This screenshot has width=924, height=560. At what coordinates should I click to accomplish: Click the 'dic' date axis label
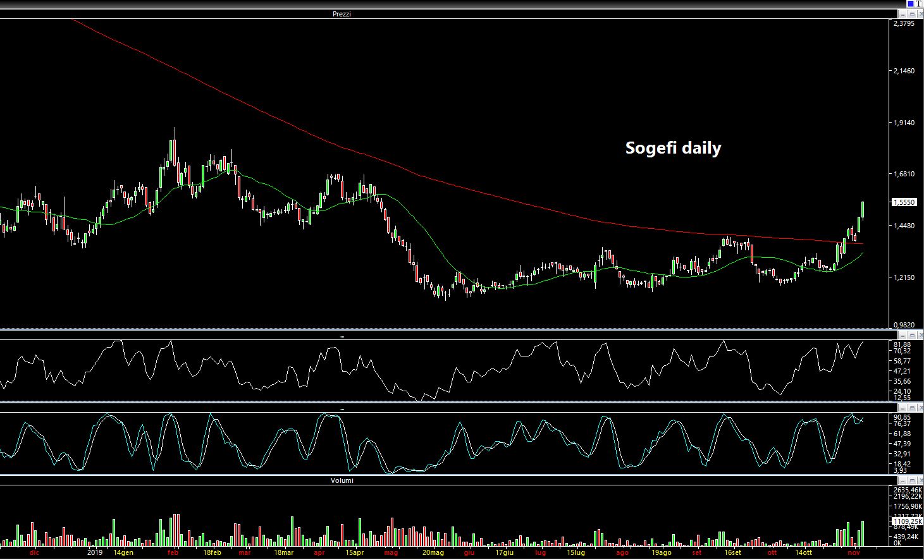(34, 552)
